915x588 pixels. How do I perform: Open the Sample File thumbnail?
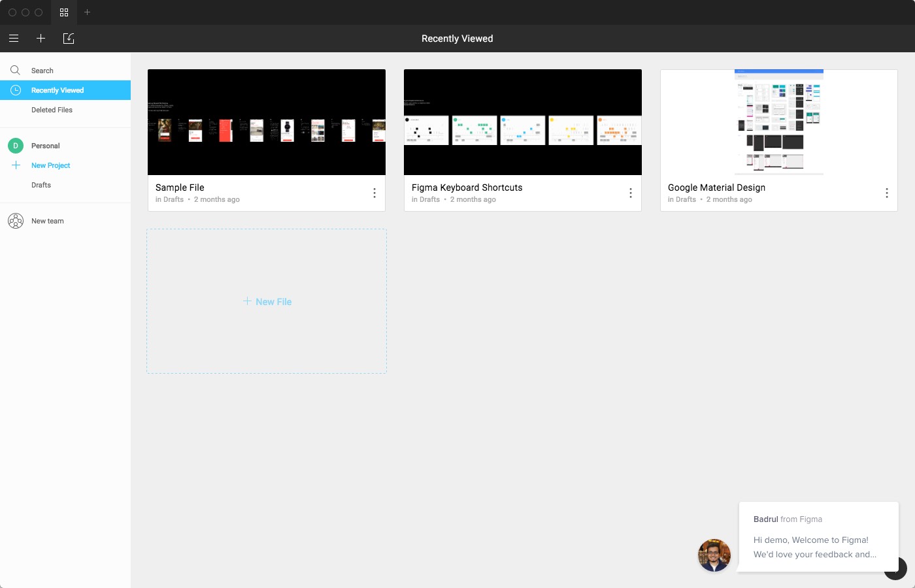[x=267, y=122]
